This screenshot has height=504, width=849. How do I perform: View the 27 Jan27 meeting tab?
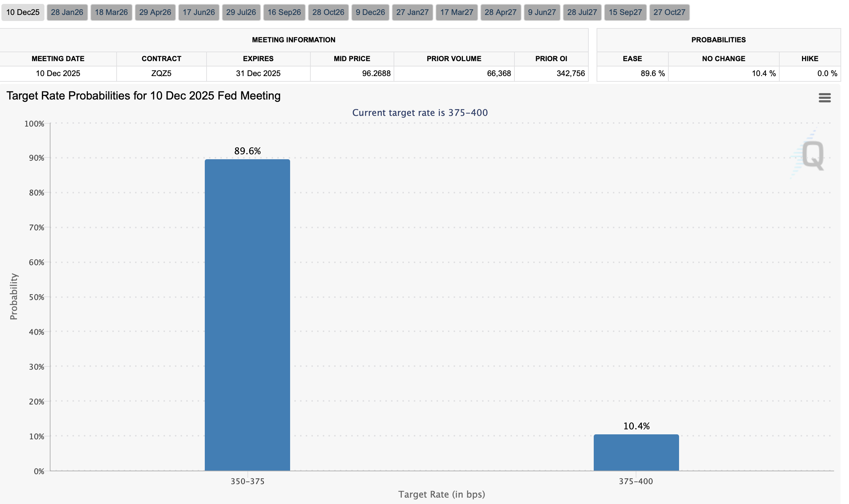[x=412, y=12]
